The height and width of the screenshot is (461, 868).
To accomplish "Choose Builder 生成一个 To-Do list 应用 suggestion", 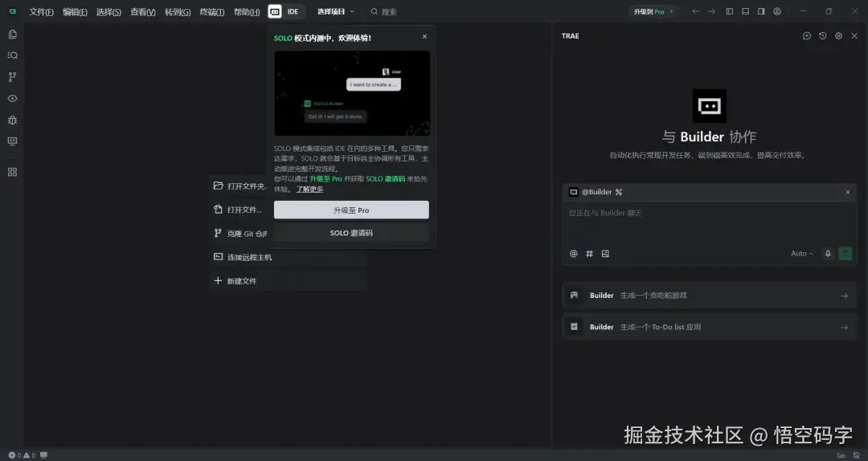I will point(709,327).
